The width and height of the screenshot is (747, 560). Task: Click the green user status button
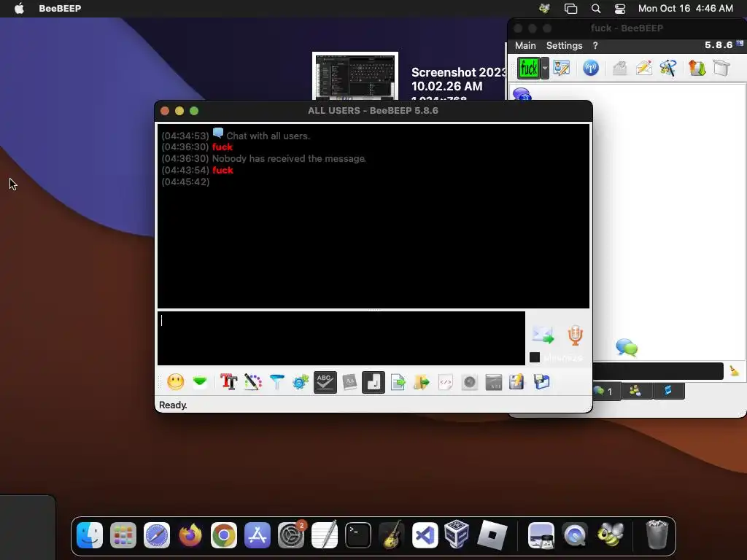tap(528, 68)
